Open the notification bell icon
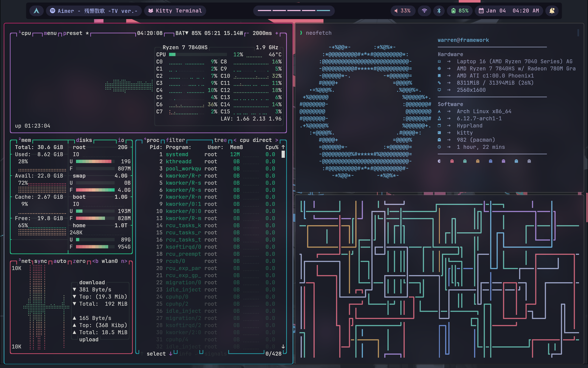Viewport: 588px width, 368px height. tap(552, 11)
